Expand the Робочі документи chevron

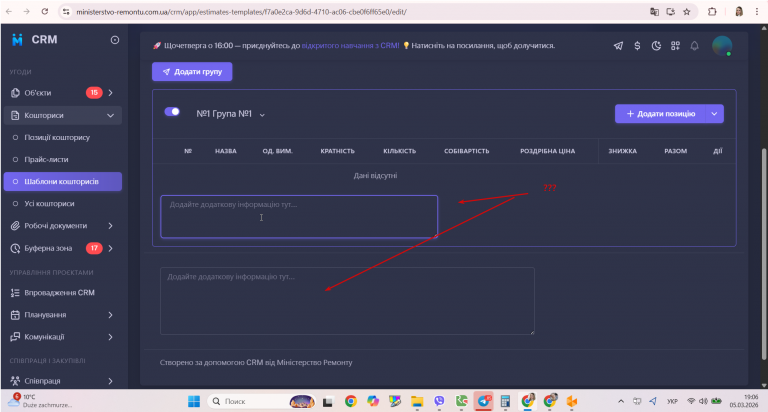pos(110,225)
